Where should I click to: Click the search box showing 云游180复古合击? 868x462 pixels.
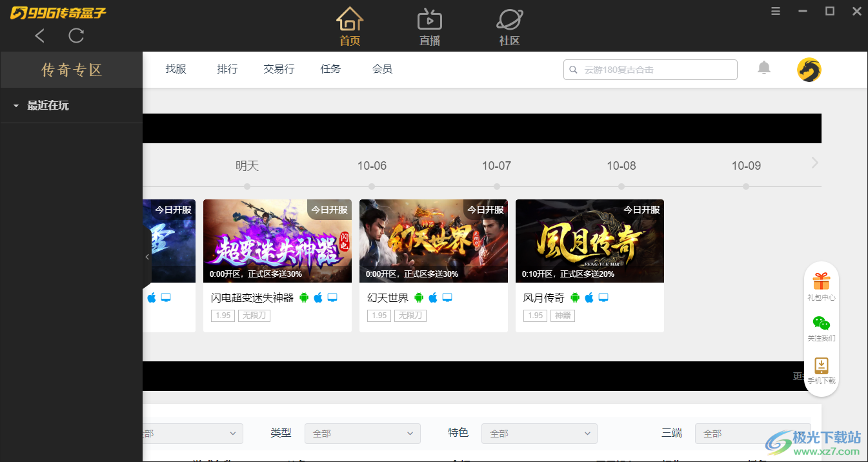(x=651, y=70)
